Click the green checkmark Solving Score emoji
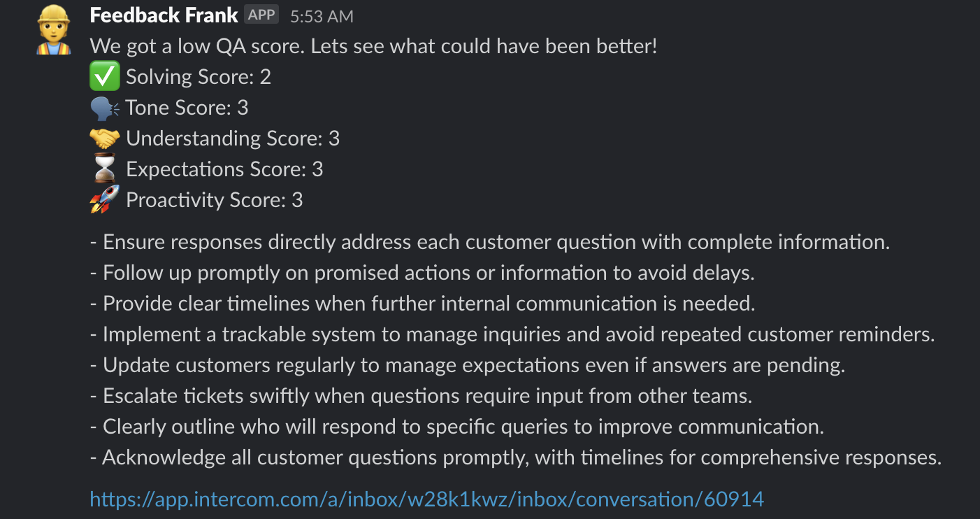The width and height of the screenshot is (980, 519). tap(105, 77)
